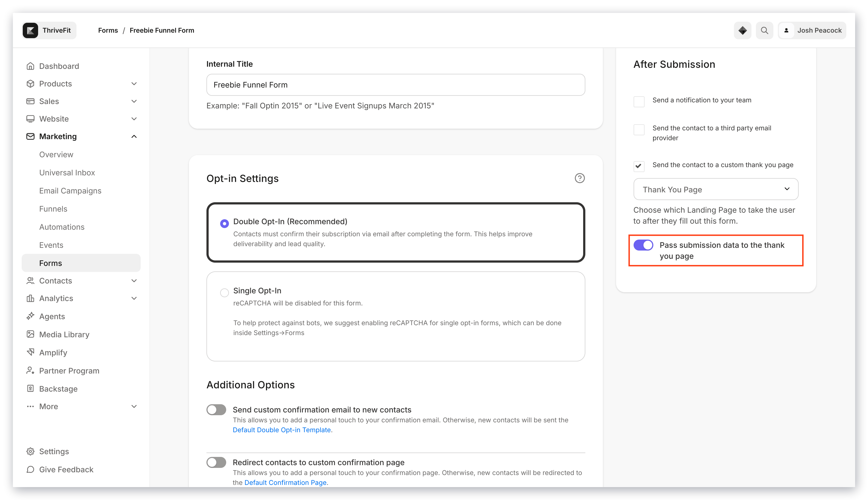Collapse the Marketing chevron
Image resolution: width=868 pixels, height=500 pixels.
pos(134,136)
